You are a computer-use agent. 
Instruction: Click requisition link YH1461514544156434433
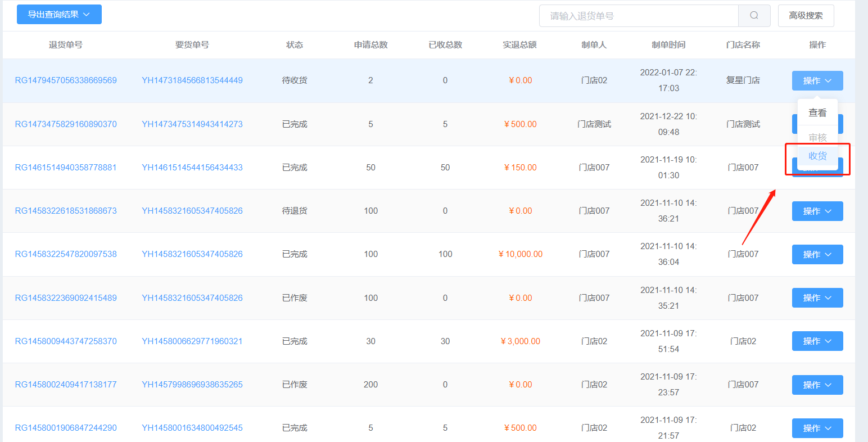[x=192, y=168]
